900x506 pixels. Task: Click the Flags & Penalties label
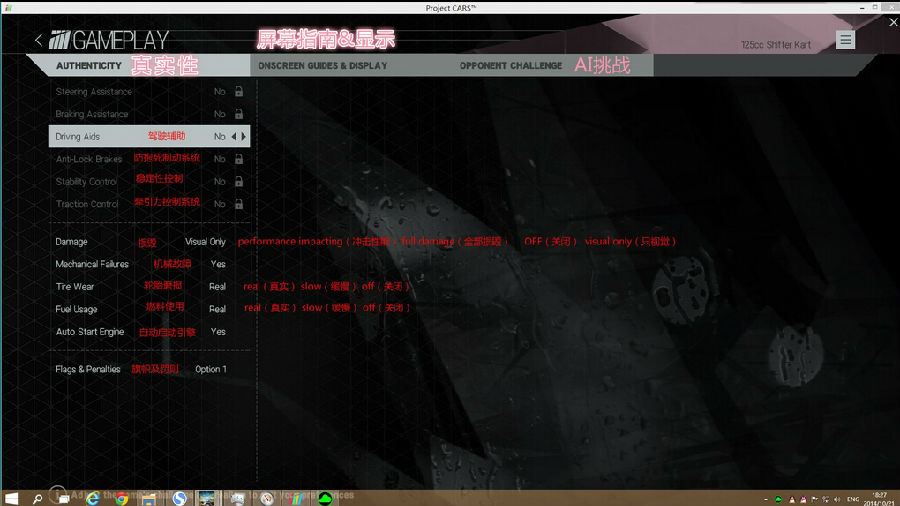click(88, 369)
